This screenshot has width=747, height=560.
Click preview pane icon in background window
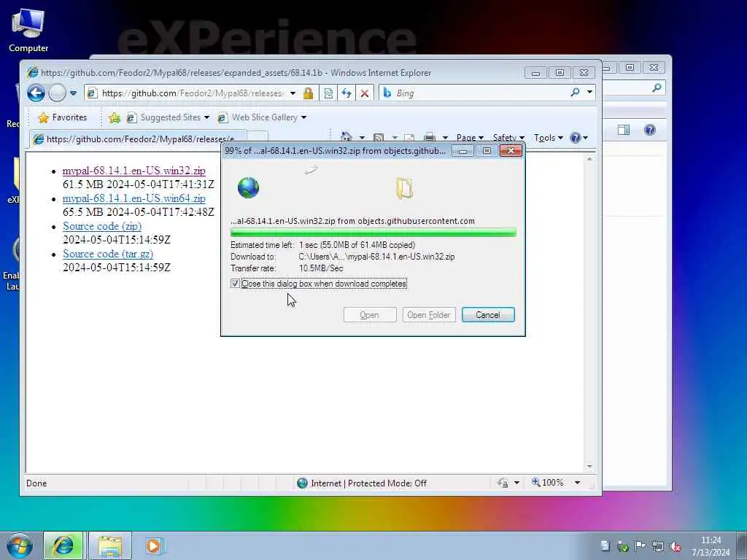click(624, 130)
